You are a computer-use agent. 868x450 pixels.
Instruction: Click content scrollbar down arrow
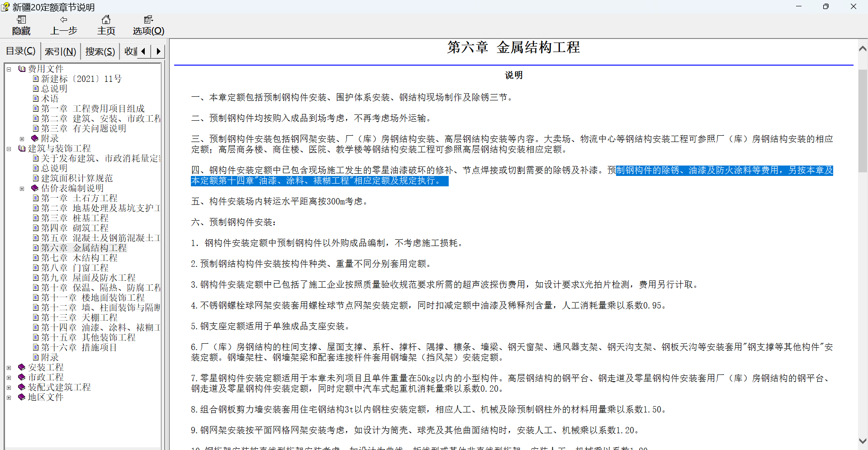pos(863,441)
